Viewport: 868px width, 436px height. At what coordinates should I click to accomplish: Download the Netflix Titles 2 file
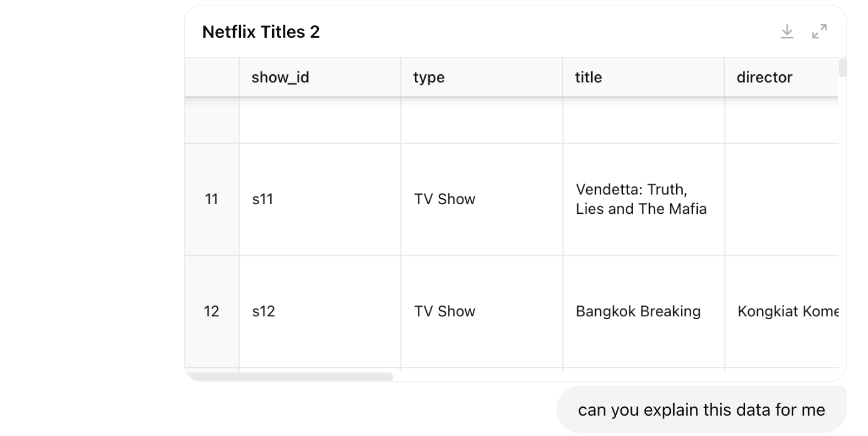click(787, 32)
